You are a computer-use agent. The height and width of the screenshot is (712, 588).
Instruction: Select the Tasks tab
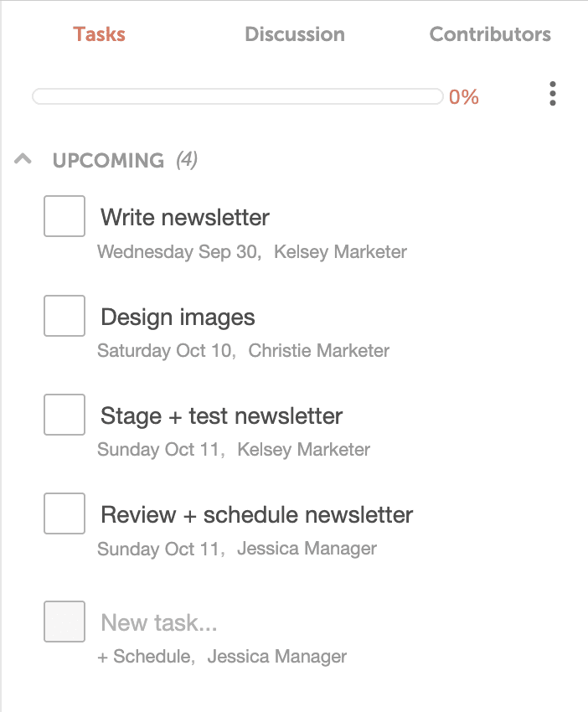100,34
